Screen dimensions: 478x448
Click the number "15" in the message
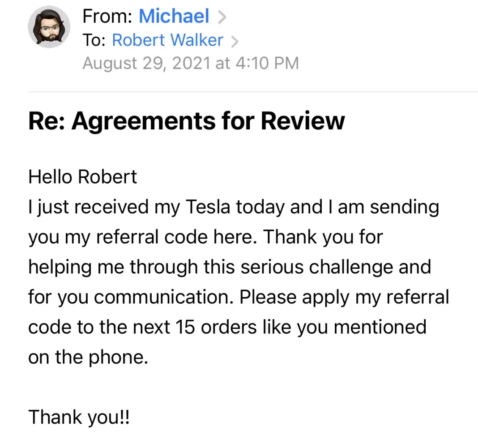(x=184, y=327)
